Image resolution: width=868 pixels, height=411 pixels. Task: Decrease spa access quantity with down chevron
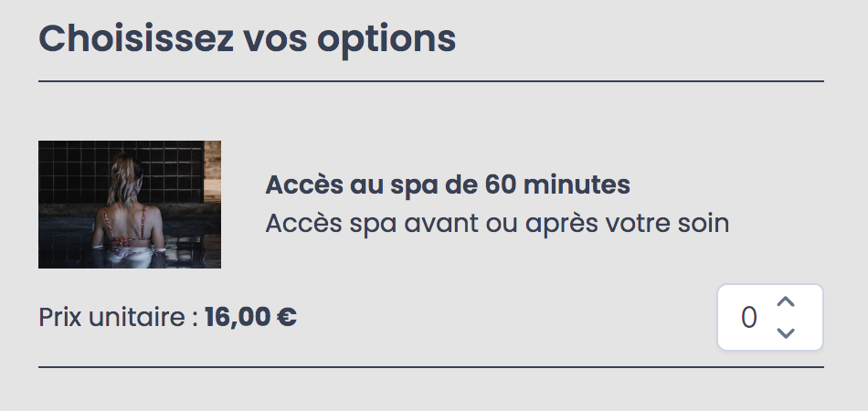pyautogui.click(x=786, y=333)
